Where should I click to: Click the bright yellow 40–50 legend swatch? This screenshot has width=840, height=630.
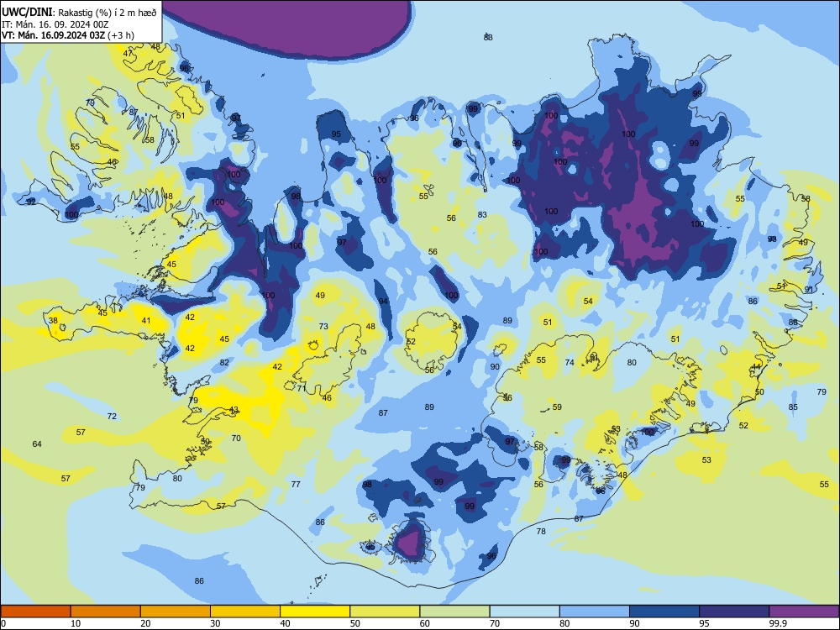[315, 612]
